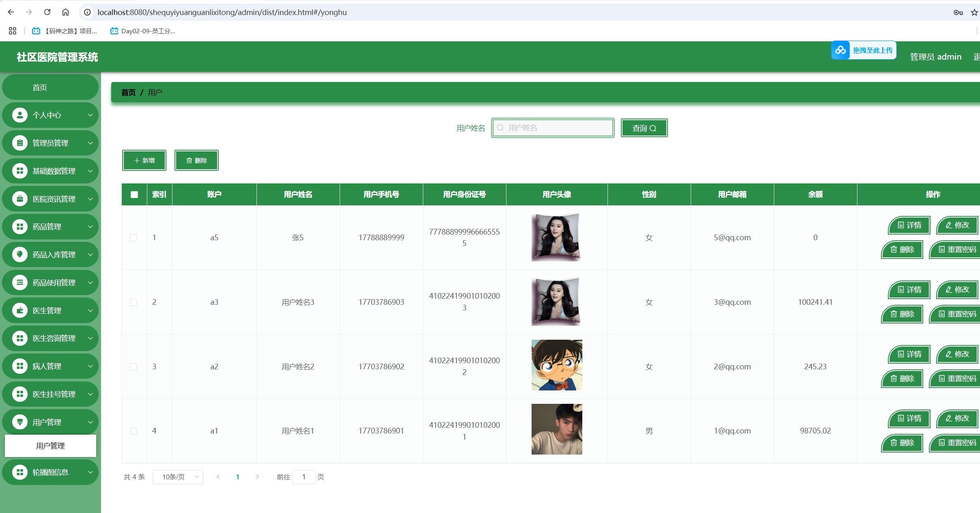Click 修改 for user 用户姓名3
980x513 pixels.
click(957, 290)
